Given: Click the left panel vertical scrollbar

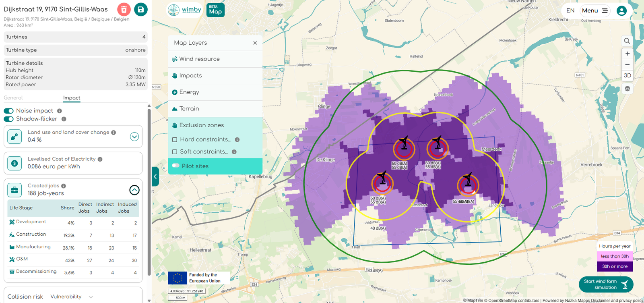Looking at the screenshot, I should pos(149,191).
